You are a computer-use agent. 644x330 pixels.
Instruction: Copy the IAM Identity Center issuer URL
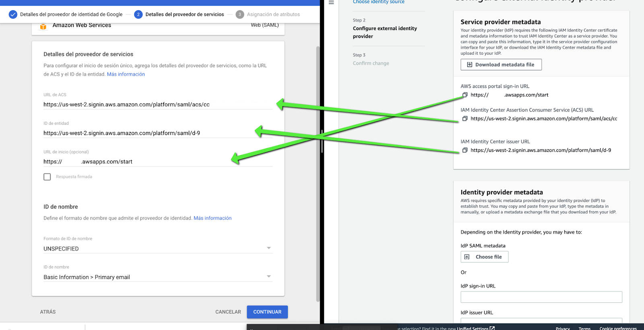pyautogui.click(x=465, y=150)
